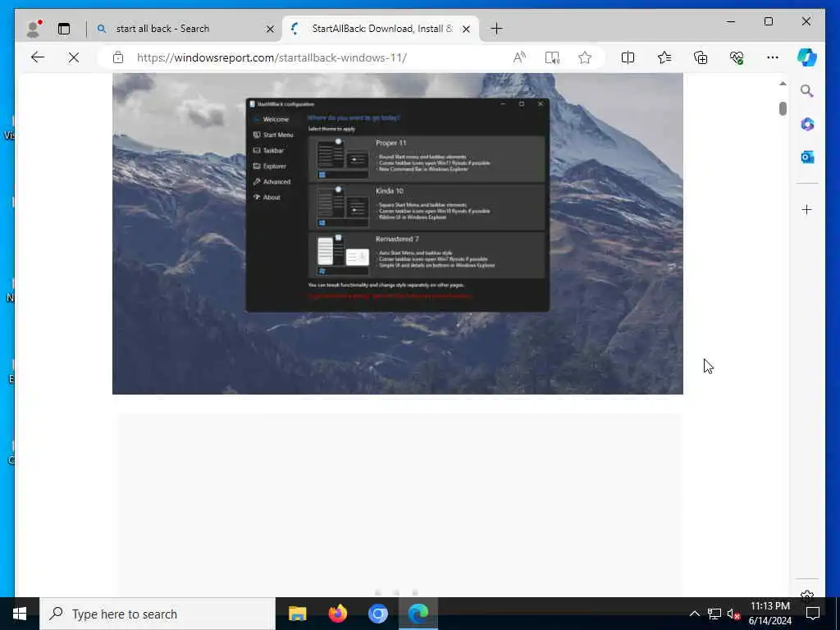Launch Firefox from the taskbar
The width and height of the screenshot is (840, 630).
point(337,614)
